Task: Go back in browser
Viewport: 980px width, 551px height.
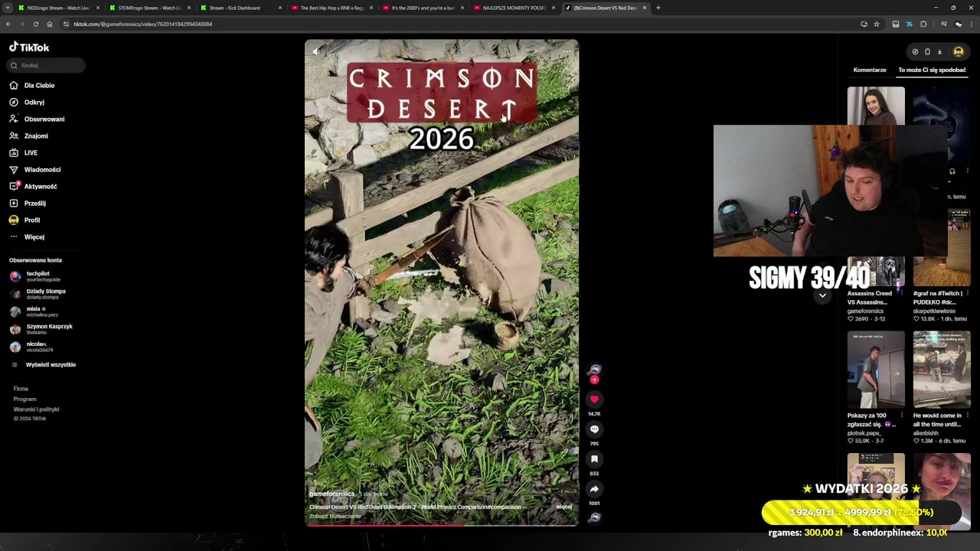Action: [x=8, y=24]
